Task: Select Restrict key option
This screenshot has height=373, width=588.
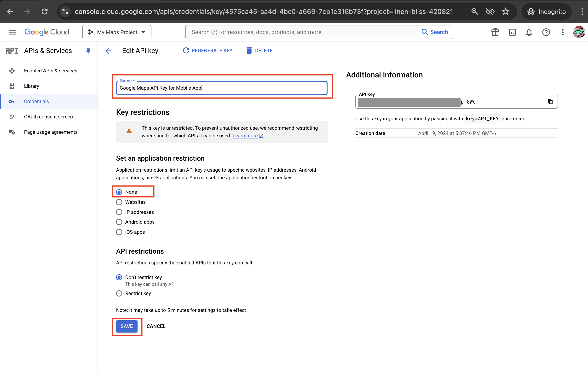Action: [119, 293]
